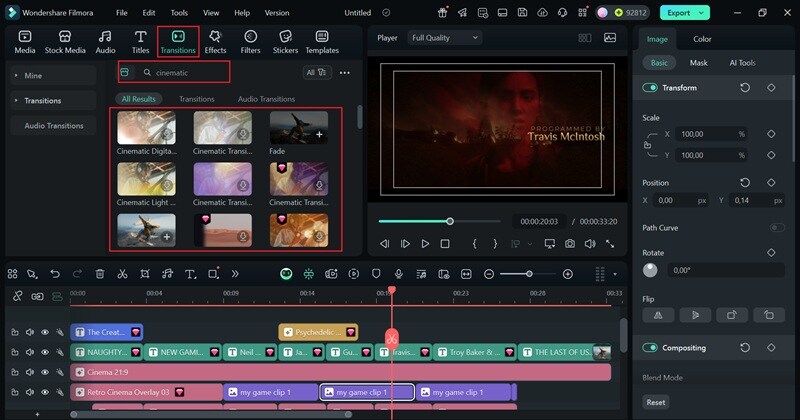Image resolution: width=800 pixels, height=420 pixels.
Task: Mute the Cinema 21:9 track
Action: (x=30, y=372)
